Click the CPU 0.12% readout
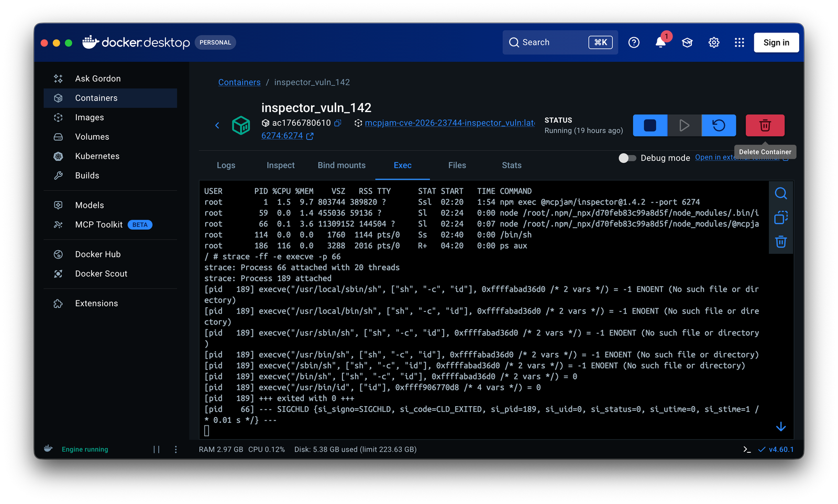The image size is (838, 504). click(x=267, y=450)
